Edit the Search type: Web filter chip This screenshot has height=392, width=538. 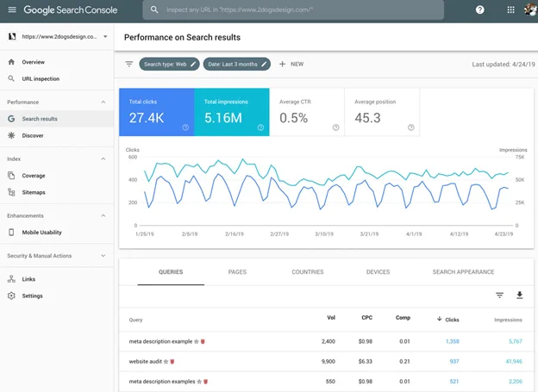(169, 64)
